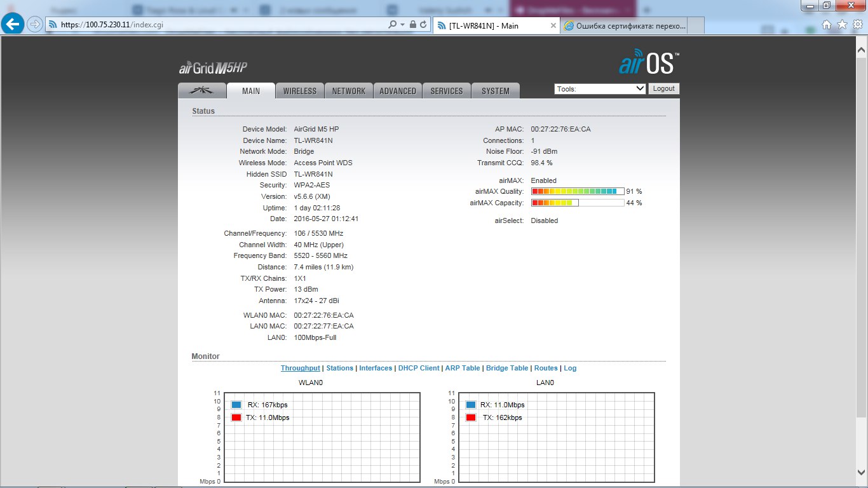Open the ARP Table link

tap(463, 368)
